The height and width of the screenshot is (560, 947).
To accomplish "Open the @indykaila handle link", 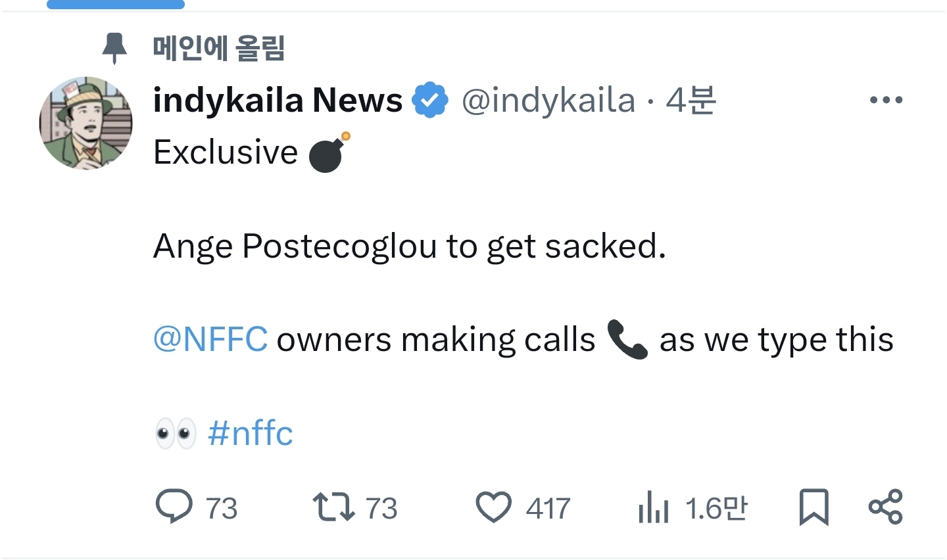I will (548, 101).
